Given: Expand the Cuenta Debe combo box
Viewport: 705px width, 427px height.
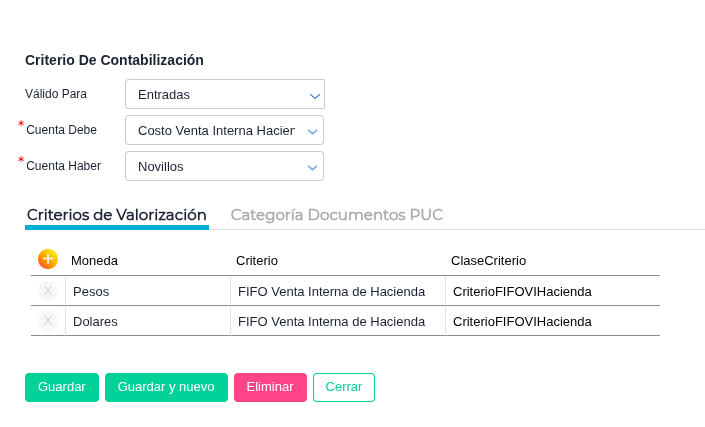Looking at the screenshot, I should pyautogui.click(x=225, y=130).
